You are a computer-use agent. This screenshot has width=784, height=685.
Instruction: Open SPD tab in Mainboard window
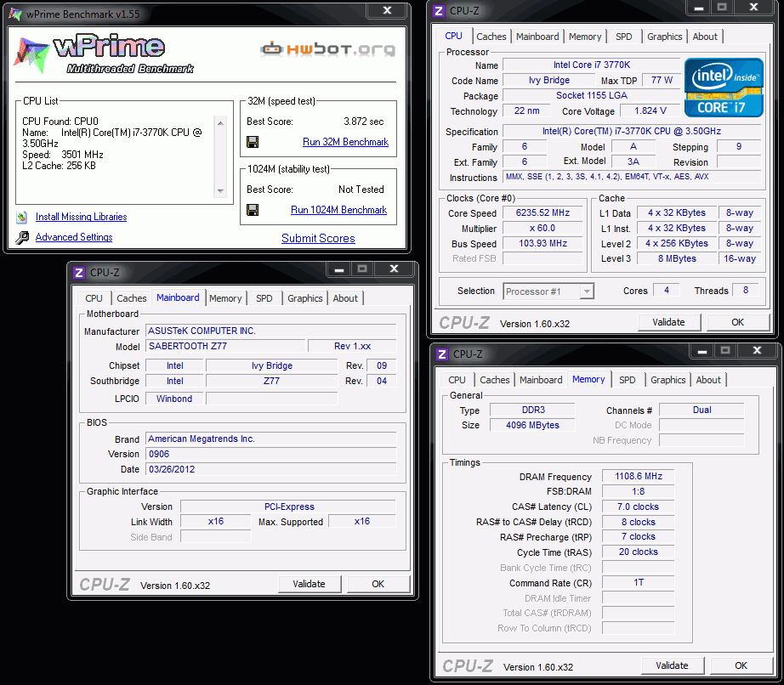pyautogui.click(x=264, y=298)
